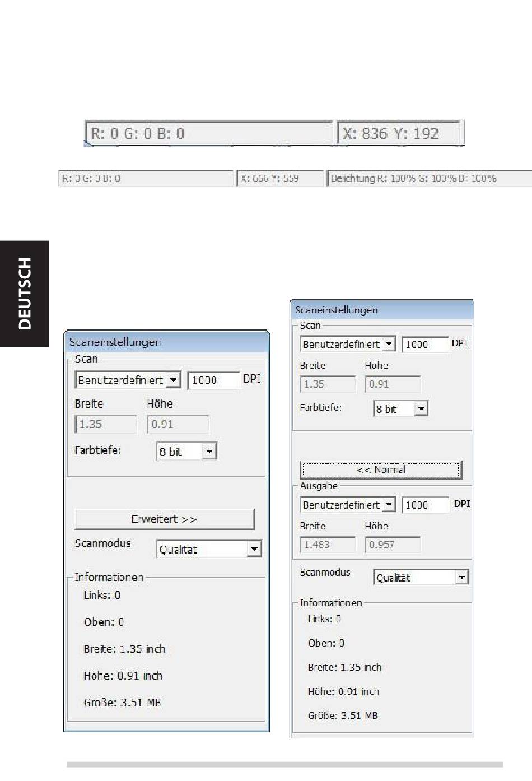Click the Ausgabe Breite 1.483 field
This screenshot has height=781, width=532.
pyautogui.click(x=328, y=545)
